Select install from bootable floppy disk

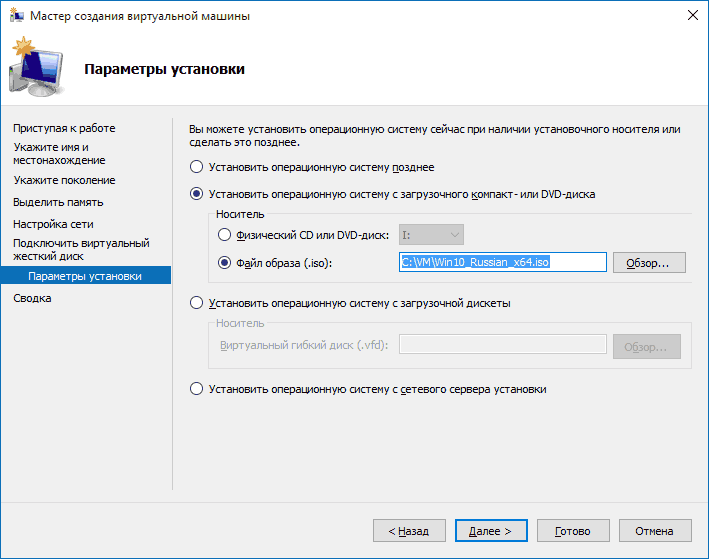(x=197, y=302)
